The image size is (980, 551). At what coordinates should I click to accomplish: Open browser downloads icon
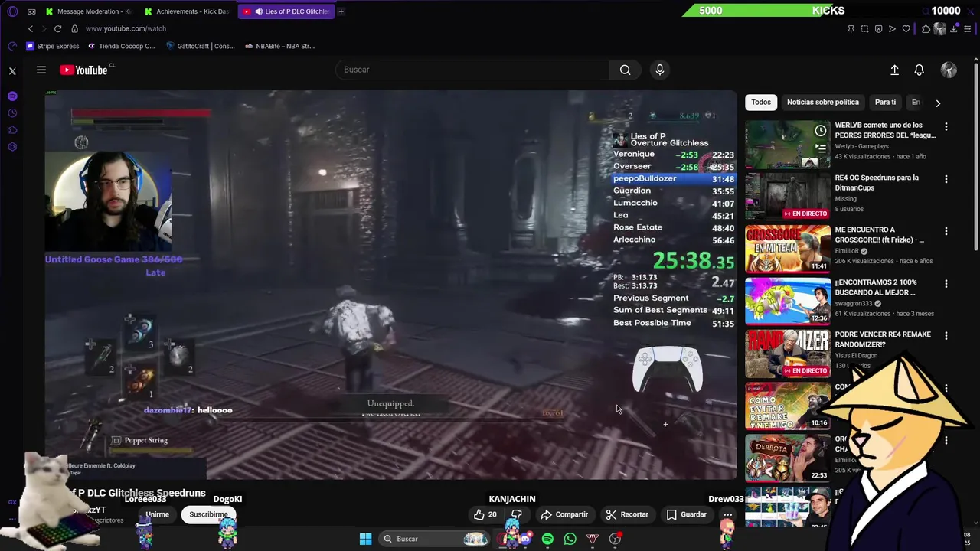[954, 28]
